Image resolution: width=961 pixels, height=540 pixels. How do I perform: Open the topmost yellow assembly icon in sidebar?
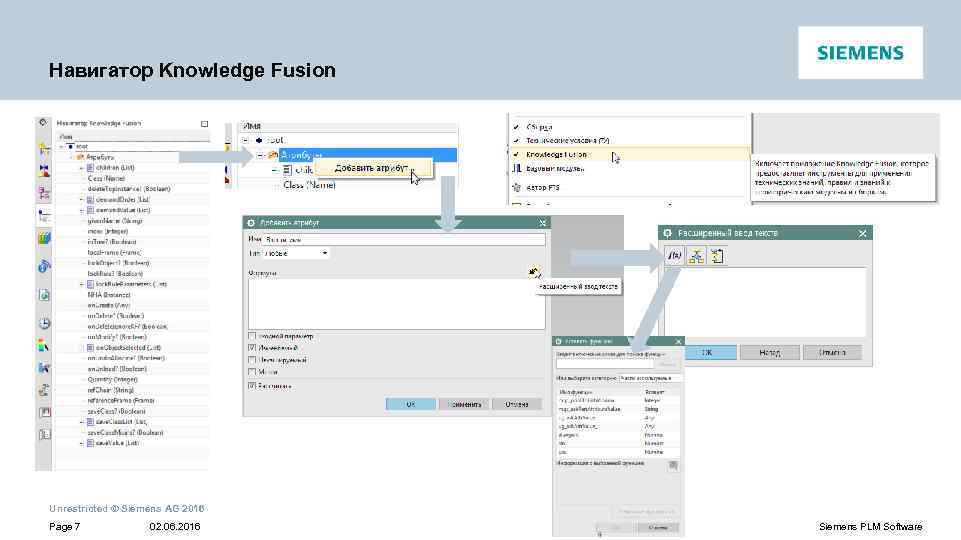[44, 148]
